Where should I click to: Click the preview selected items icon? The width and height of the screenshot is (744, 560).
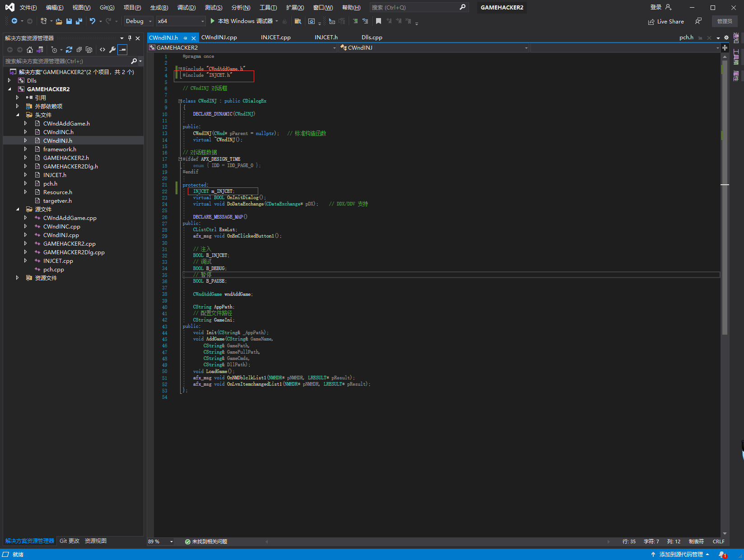(122, 50)
